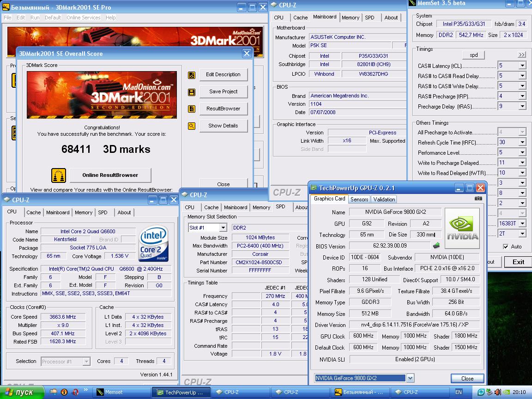The width and height of the screenshot is (532, 399).
Task: Click the EN language indicator
Action: [459, 392]
